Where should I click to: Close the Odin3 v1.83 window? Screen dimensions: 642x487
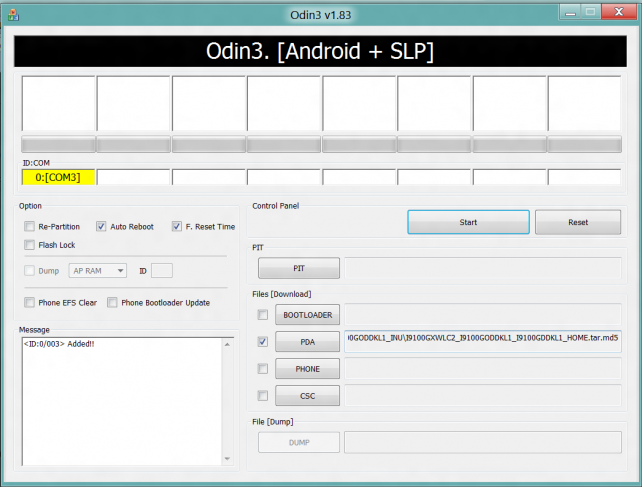[619, 12]
